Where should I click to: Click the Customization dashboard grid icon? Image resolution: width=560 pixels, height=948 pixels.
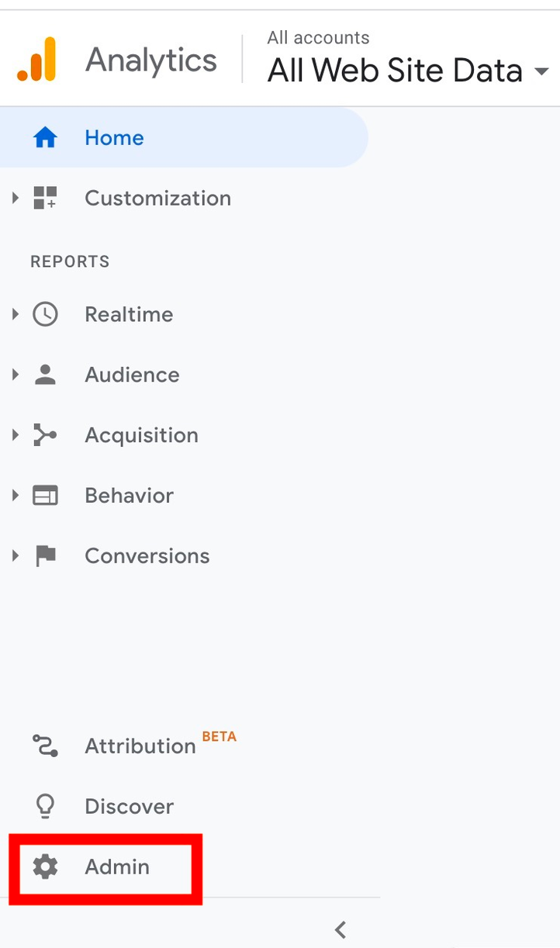pos(45,198)
